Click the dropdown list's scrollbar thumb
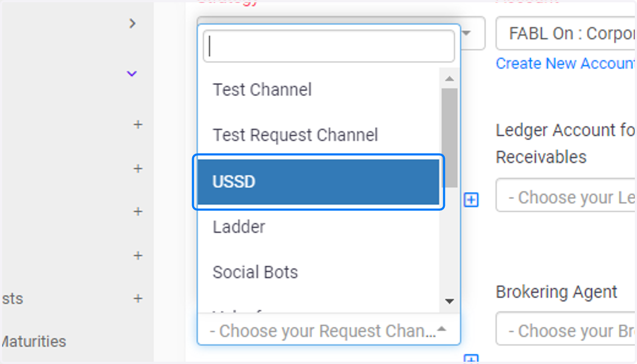This screenshot has height=364, width=637. (x=450, y=137)
